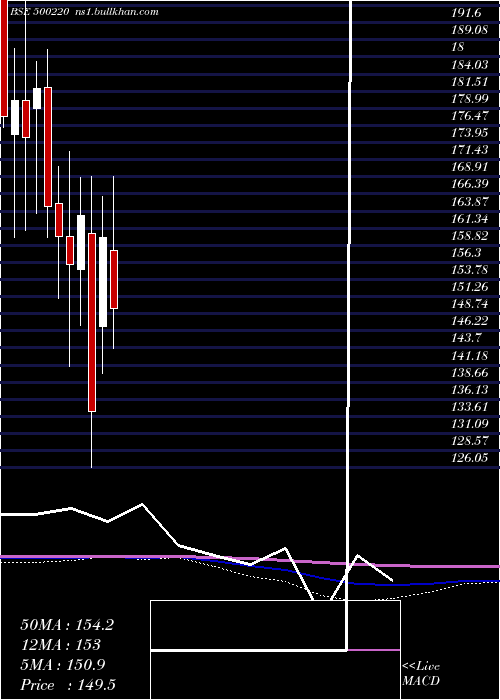Click the 131.09 price axis label
500x700 pixels.
point(470,423)
